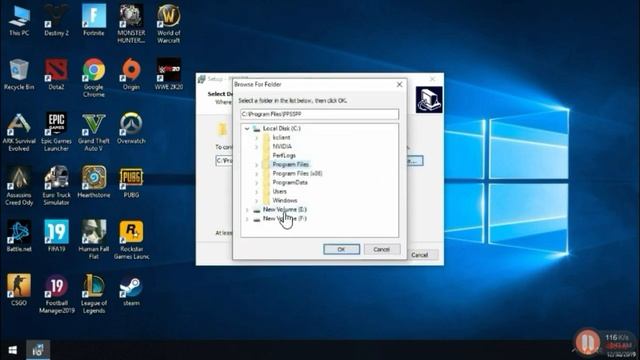Image resolution: width=640 pixels, height=360 pixels.
Task: Expand the NVIDIA folder arrow
Action: [x=257, y=147]
